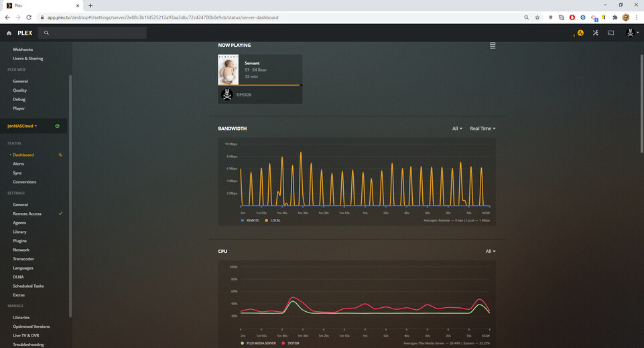Screen dimensions: 644x348
Task: Click the Remote Access green checkmark
Action: pos(60,213)
